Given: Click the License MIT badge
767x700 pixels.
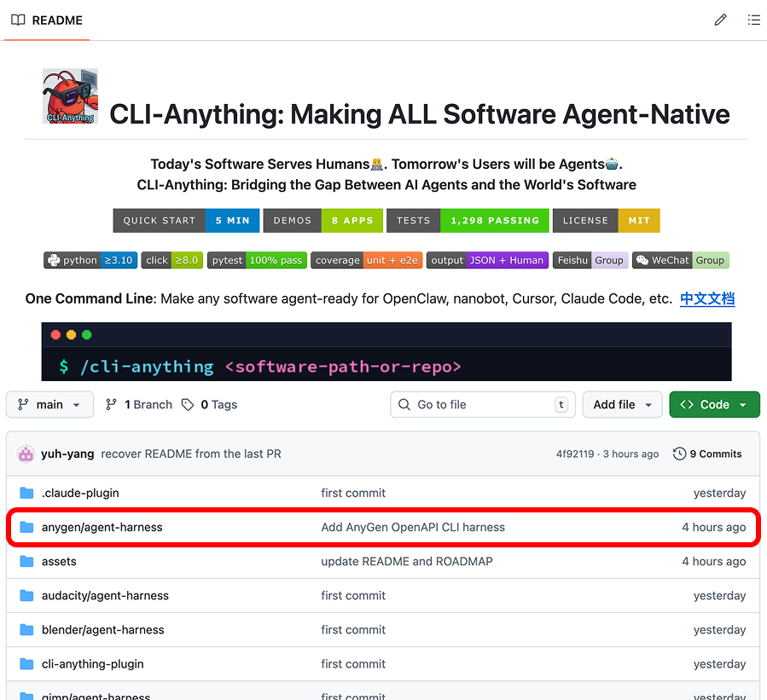Looking at the screenshot, I should [606, 221].
